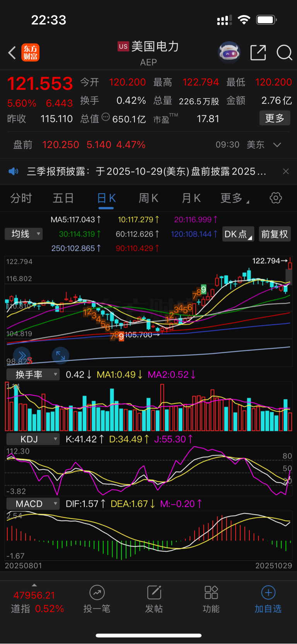Tap the 20250801 start date label

tap(23, 566)
